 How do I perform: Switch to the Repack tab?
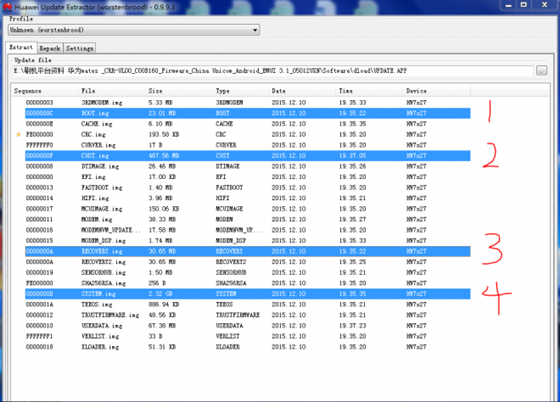pos(50,48)
